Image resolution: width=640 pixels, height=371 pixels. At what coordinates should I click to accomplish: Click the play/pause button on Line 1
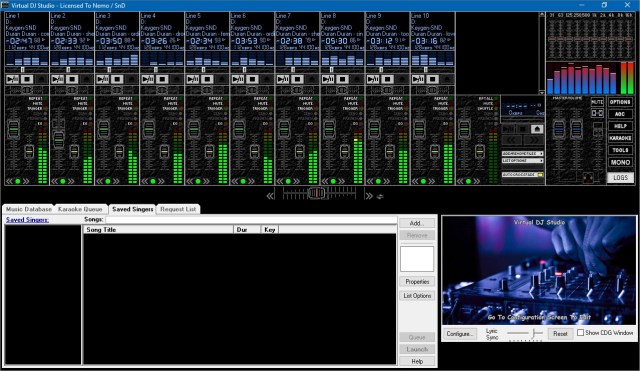point(13,79)
